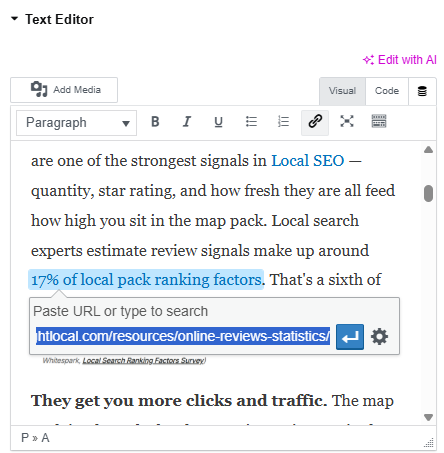Insert a bulleted list
Viewport: 444px width, 453px height.
tap(251, 122)
